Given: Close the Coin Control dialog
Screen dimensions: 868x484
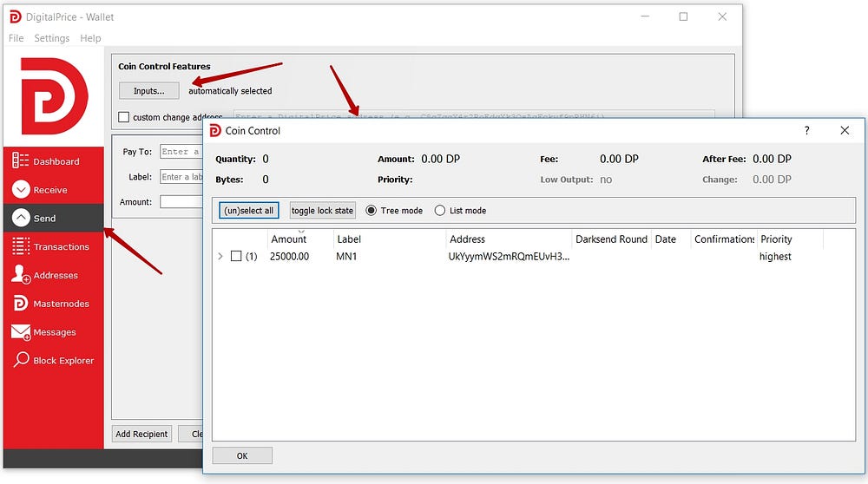Looking at the screenshot, I should 845,131.
